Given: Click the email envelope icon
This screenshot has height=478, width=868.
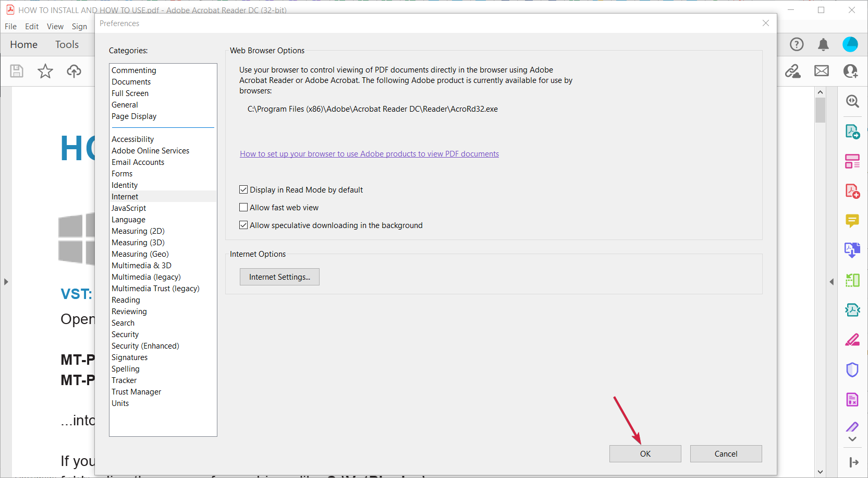Looking at the screenshot, I should 822,71.
